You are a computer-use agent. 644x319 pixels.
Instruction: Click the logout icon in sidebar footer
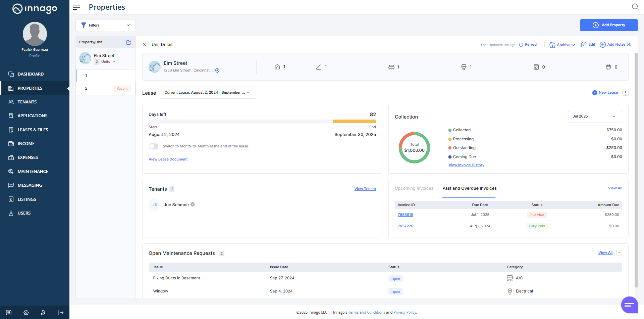click(61, 313)
